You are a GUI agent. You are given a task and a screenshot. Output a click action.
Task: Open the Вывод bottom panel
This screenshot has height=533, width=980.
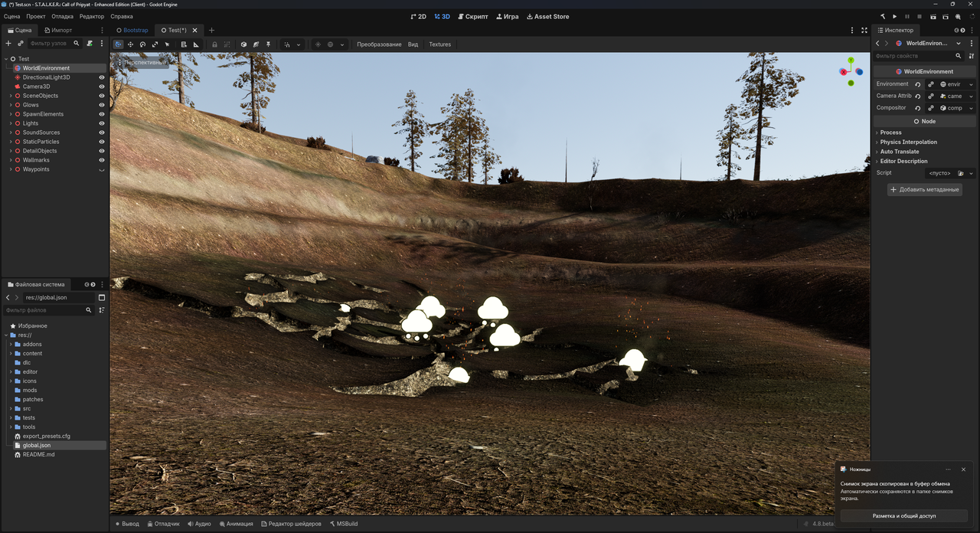(x=127, y=524)
